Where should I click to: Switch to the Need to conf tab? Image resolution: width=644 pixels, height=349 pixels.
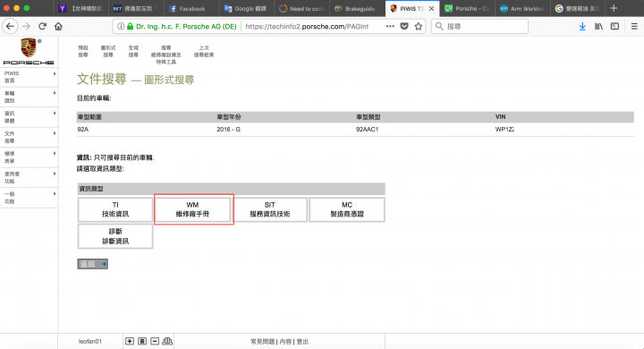[x=301, y=9]
